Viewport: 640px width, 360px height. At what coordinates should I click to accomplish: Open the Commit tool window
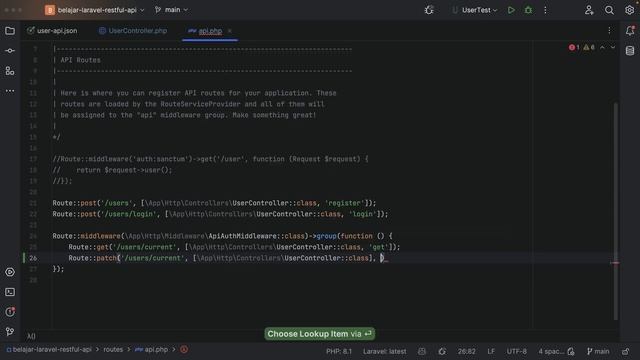(x=10, y=51)
